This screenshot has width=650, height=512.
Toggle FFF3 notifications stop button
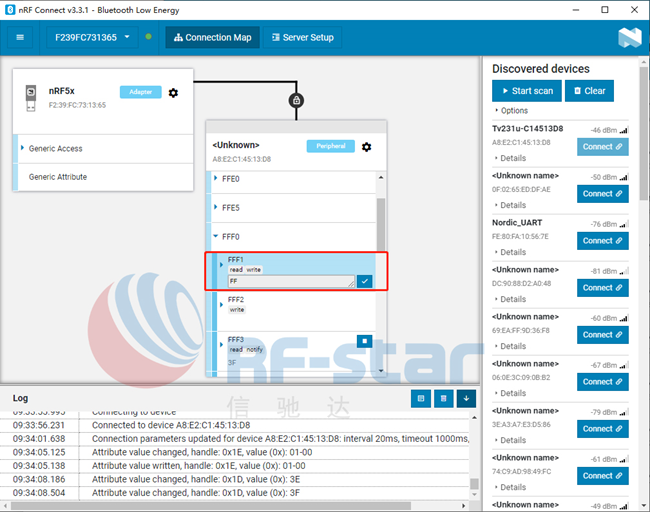[364, 341]
